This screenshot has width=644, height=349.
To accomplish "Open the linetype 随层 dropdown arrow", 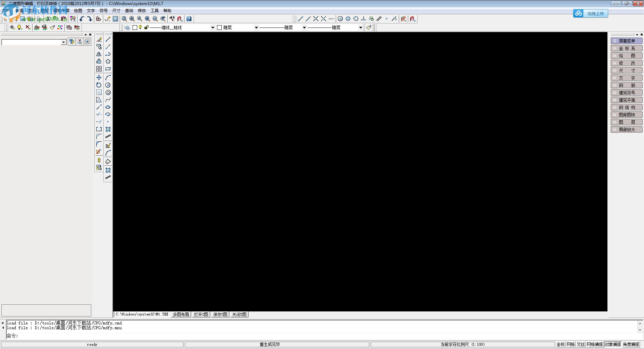I will (x=304, y=28).
